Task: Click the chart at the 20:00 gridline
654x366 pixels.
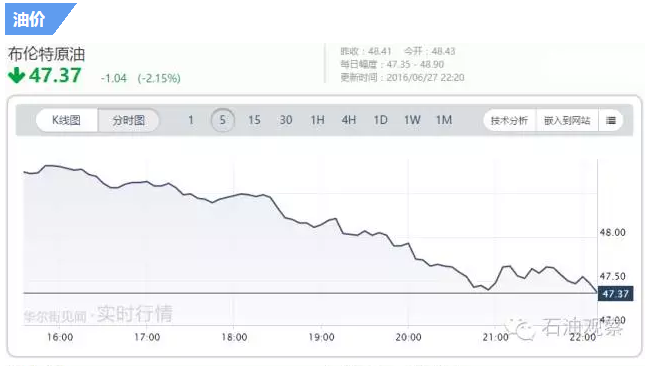Action: [x=408, y=242]
